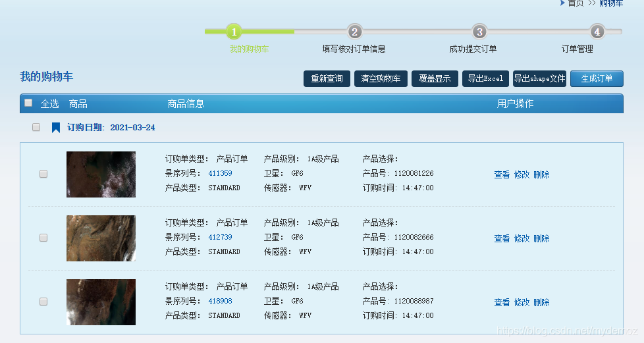
Task: Click the bookmark icon beside 订购日期
Action: point(56,127)
